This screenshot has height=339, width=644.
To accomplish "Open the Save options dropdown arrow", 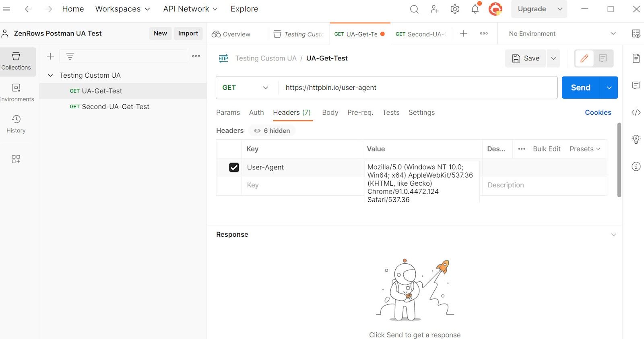I will point(553,58).
